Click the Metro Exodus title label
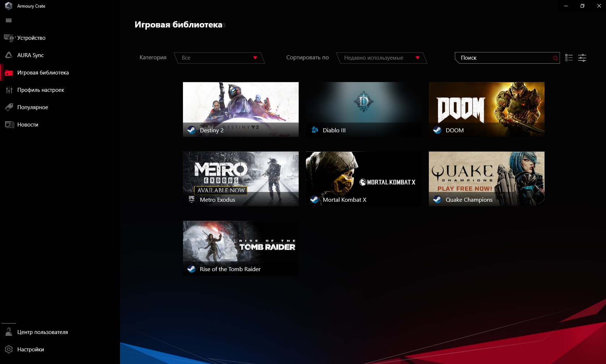Screen dimensions: 606x364 [217, 200]
